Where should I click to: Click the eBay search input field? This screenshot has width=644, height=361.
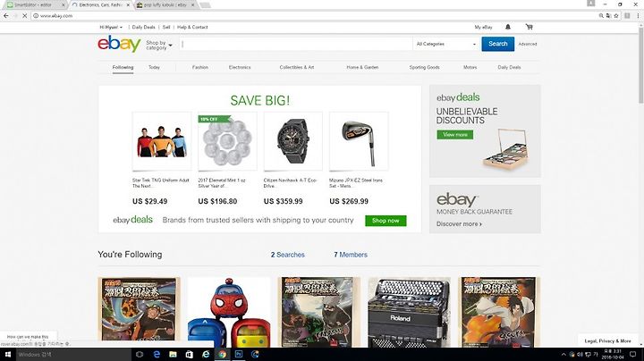tap(296, 44)
